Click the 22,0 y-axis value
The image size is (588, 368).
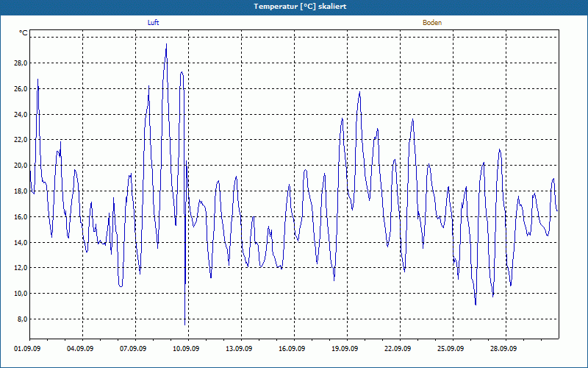point(21,140)
